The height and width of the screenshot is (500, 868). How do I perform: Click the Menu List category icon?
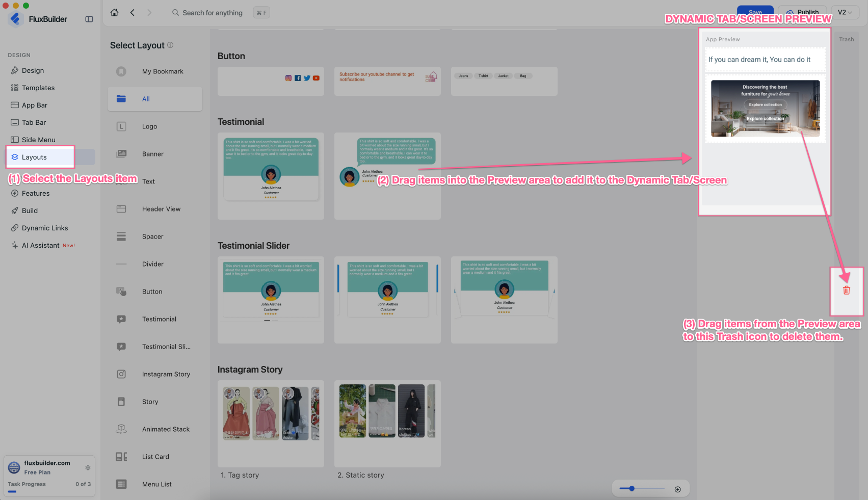(x=121, y=484)
